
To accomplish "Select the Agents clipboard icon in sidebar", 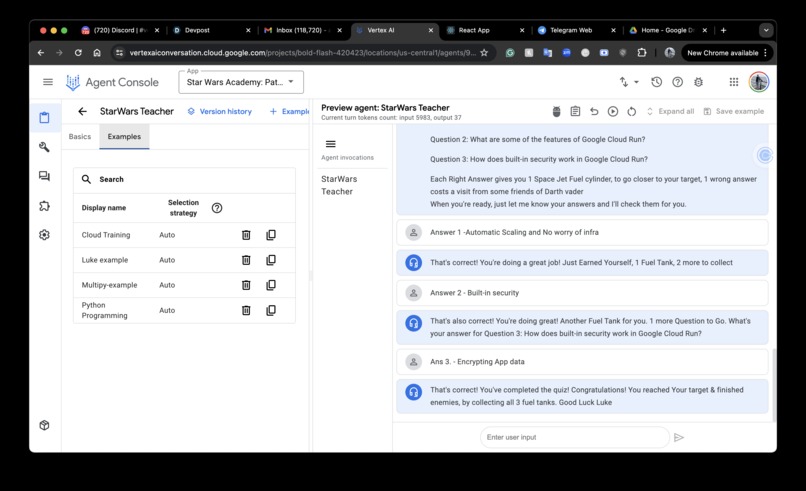I will pos(44,118).
